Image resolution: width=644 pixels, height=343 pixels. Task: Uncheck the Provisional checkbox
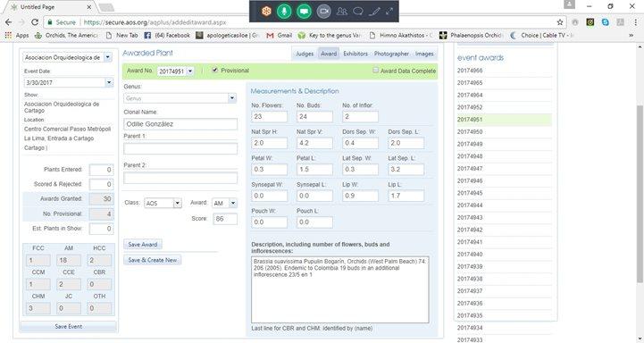coord(214,71)
